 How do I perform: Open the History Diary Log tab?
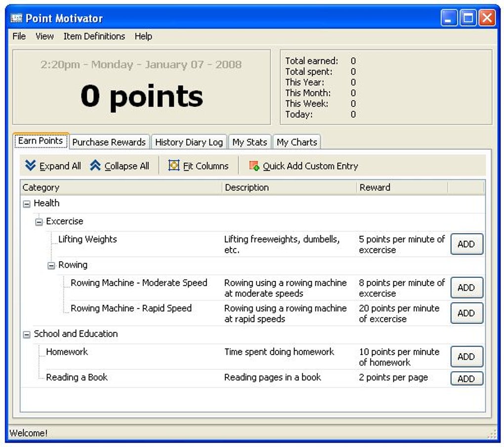tap(189, 142)
